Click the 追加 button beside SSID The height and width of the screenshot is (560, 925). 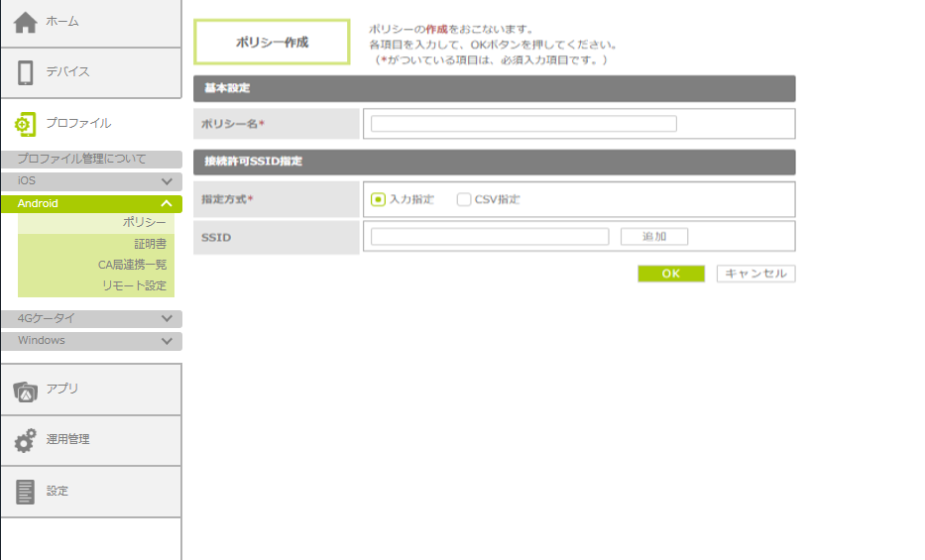pos(653,237)
